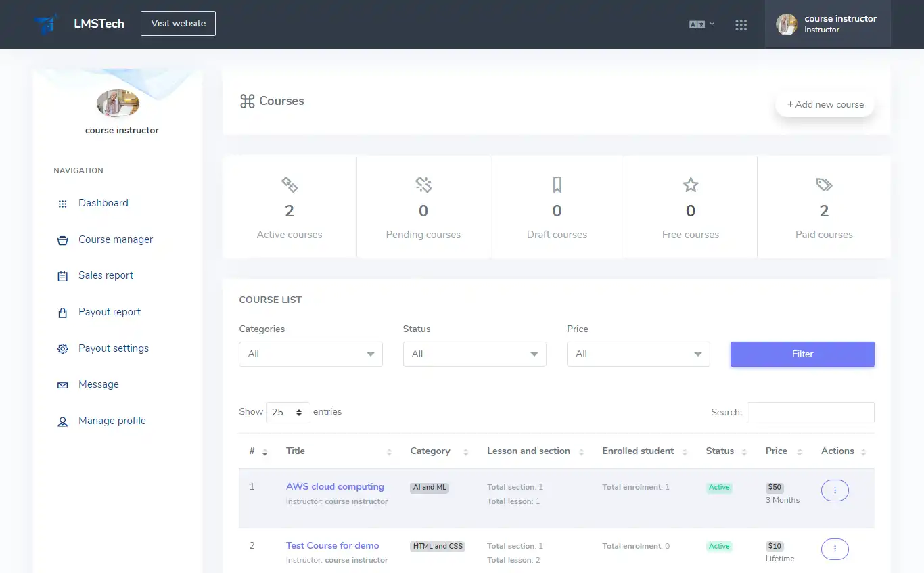Viewport: 924px width, 573px height.
Task: Click the Sales report icon in sidebar
Action: pos(62,275)
